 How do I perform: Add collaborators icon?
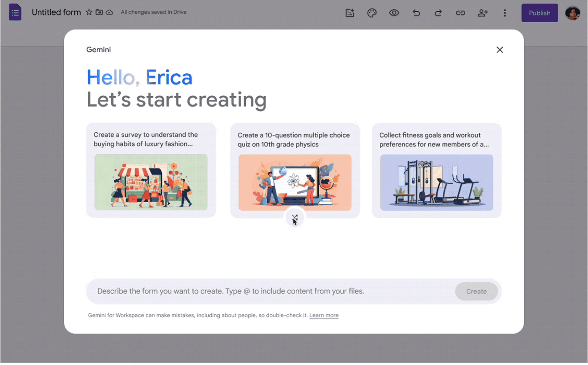(x=483, y=13)
